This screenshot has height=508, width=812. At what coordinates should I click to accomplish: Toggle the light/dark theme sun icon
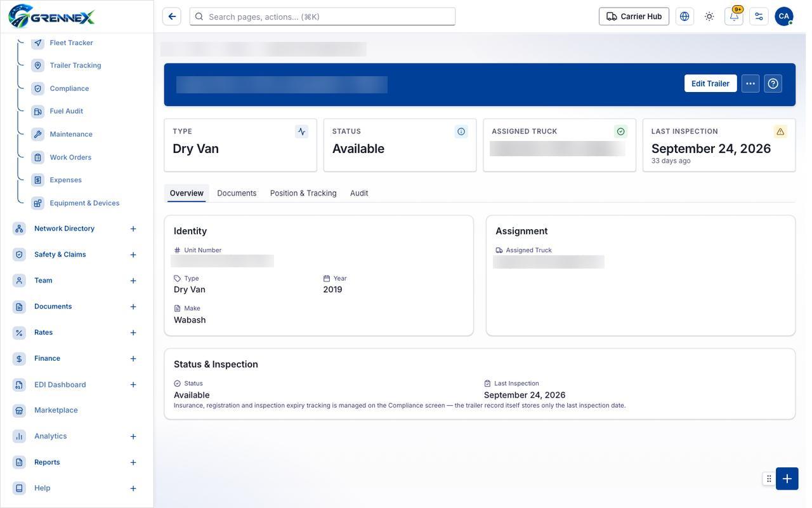click(x=709, y=17)
